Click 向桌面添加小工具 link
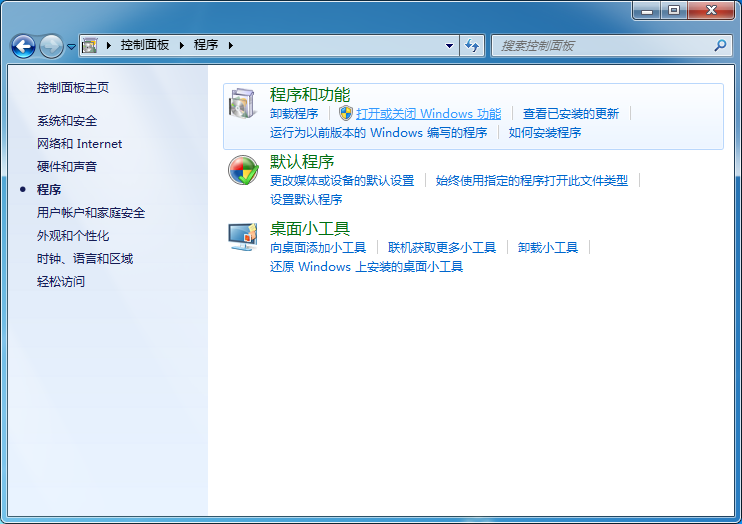Screen dimensions: 742x524 point(318,247)
